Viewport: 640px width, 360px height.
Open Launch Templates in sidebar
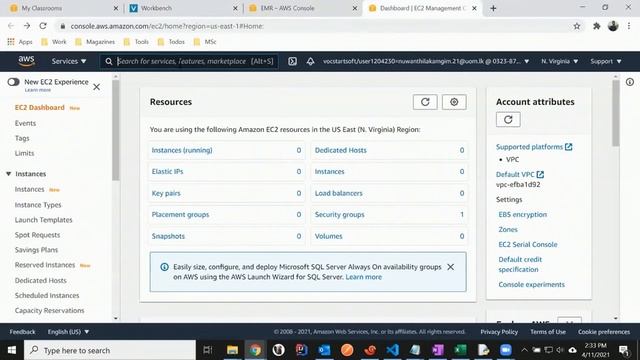pyautogui.click(x=43, y=220)
